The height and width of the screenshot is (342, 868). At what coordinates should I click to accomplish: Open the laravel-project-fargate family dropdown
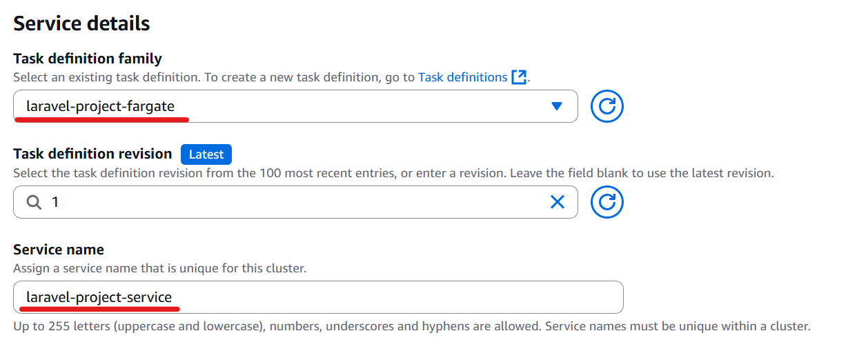(295, 106)
